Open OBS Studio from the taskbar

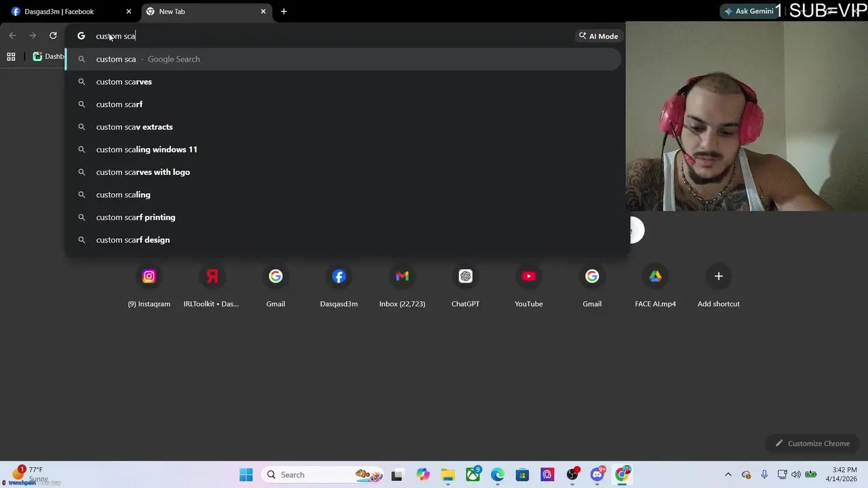(572, 474)
